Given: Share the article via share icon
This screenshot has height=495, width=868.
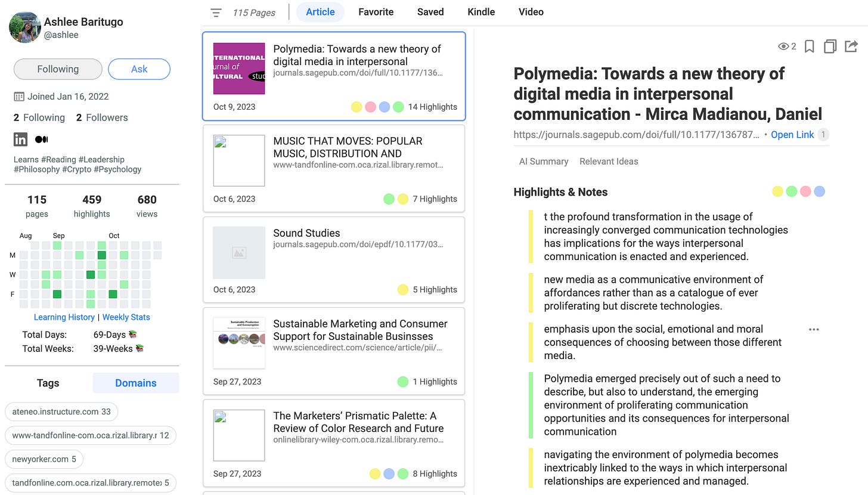Looking at the screenshot, I should 851,46.
